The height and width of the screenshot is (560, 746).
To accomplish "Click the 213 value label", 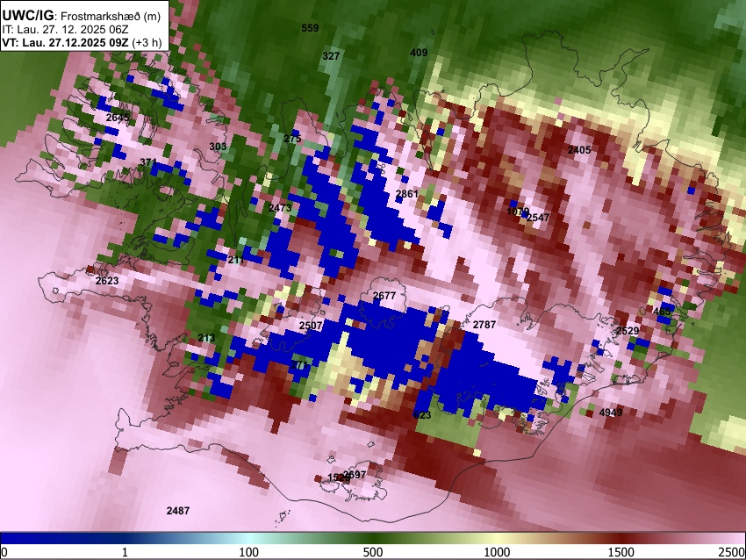I will (206, 338).
